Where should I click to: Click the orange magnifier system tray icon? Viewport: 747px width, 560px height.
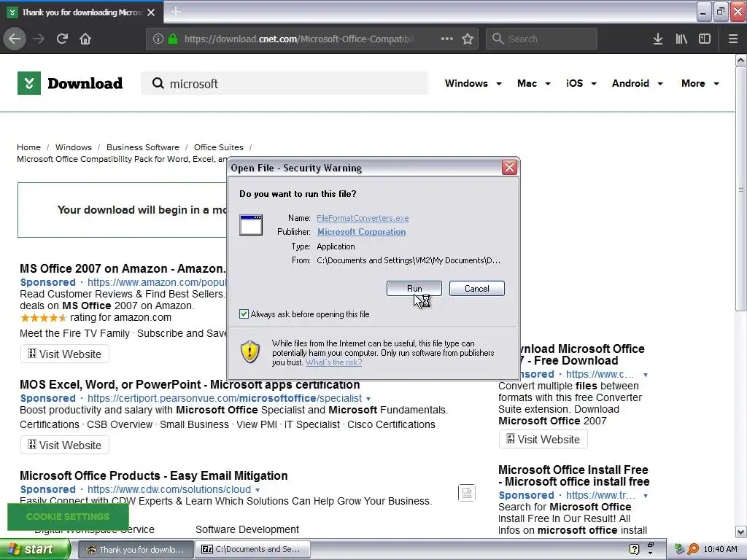tap(693, 549)
